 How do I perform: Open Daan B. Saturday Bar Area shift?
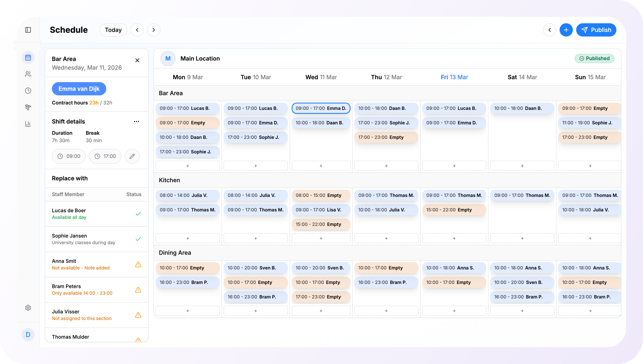522,108
